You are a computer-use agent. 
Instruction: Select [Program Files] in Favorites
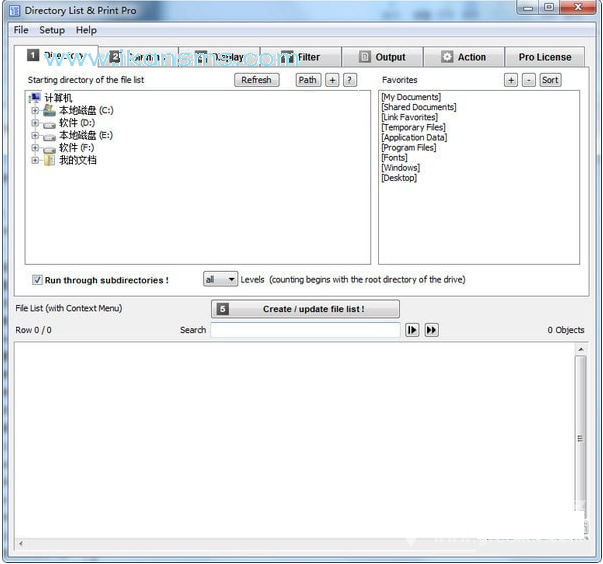pos(409,147)
